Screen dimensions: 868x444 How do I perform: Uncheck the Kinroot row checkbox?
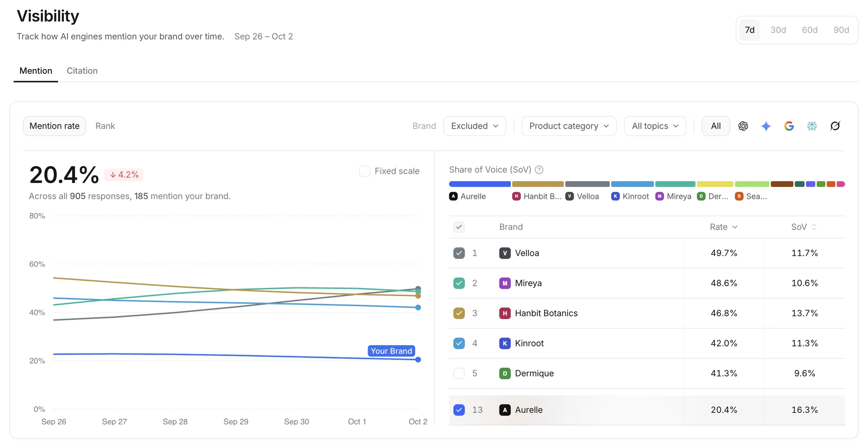459,343
